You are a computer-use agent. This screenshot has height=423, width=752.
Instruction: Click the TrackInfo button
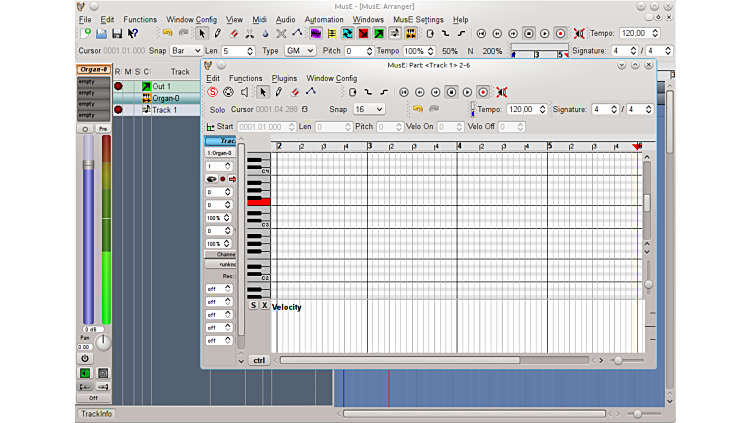(x=97, y=414)
